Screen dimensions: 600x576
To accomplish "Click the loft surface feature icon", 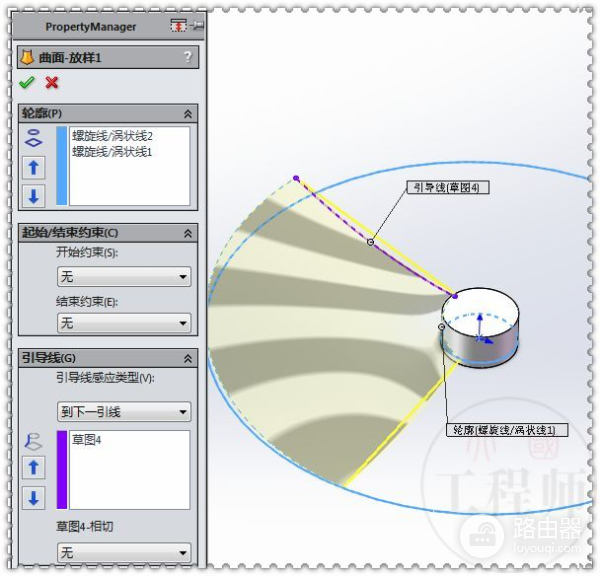I will pyautogui.click(x=27, y=57).
